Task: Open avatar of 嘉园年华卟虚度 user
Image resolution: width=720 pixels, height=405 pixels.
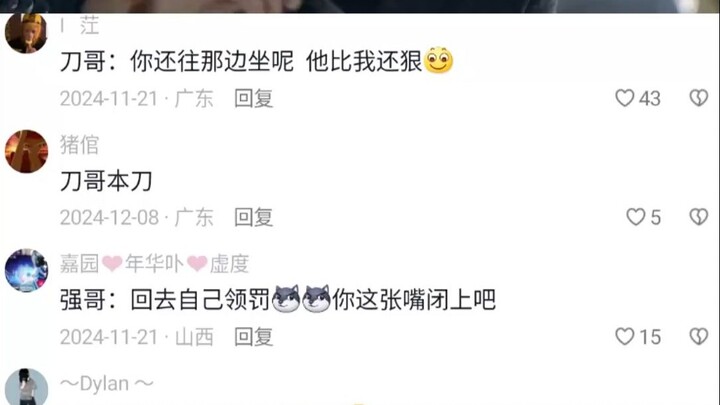Action: (26, 270)
